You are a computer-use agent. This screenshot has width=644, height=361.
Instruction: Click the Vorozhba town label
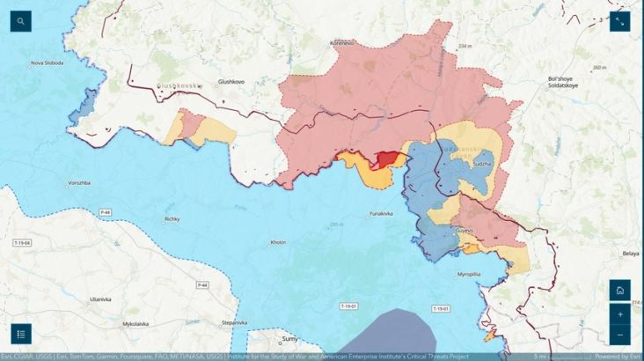point(79,182)
